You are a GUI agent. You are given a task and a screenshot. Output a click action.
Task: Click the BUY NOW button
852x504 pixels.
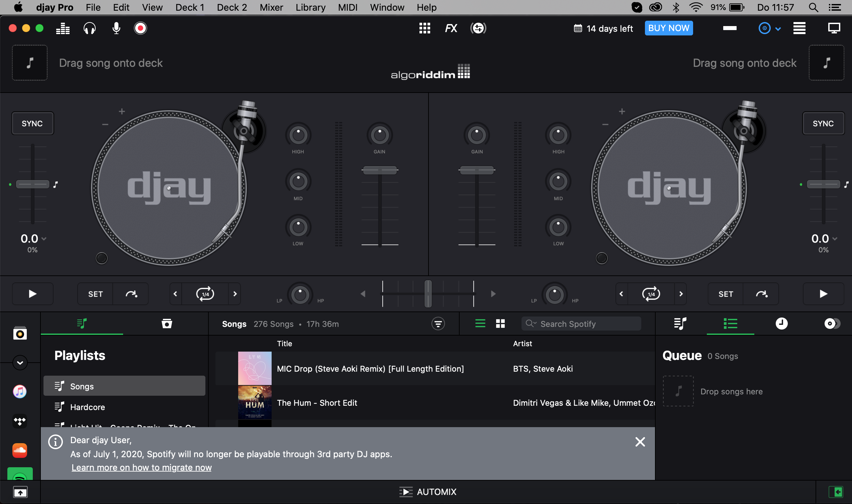click(x=668, y=28)
